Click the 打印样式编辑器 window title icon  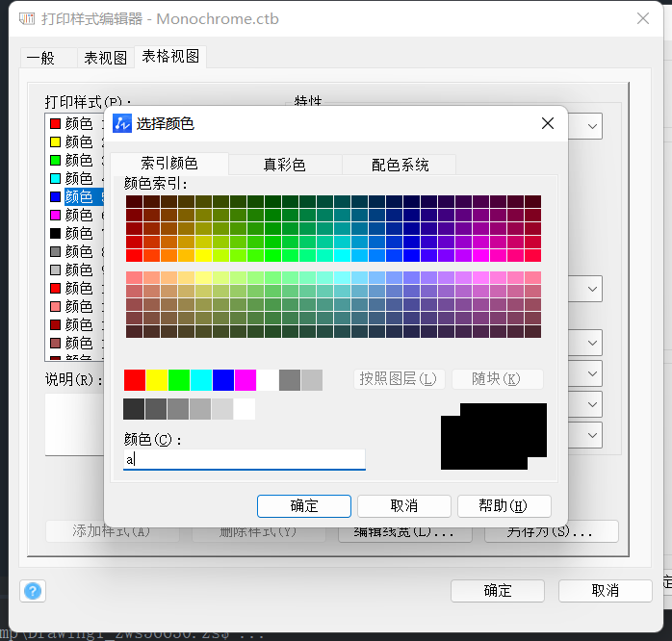click(27, 18)
